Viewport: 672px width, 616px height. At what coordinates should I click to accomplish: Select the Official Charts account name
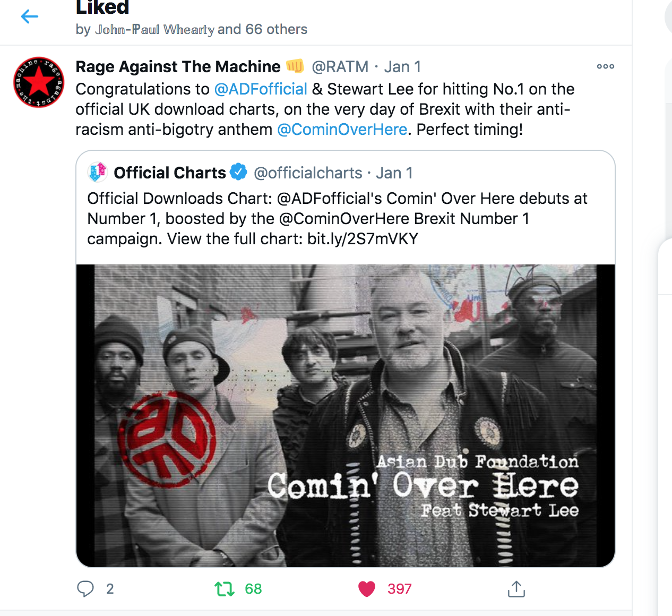(170, 173)
